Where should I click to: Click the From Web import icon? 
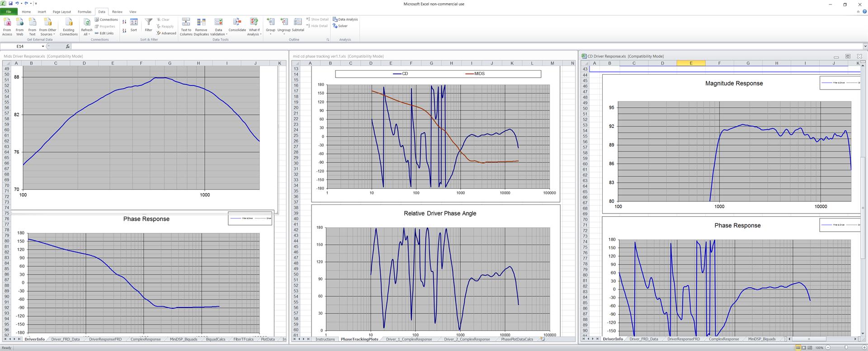19,27
